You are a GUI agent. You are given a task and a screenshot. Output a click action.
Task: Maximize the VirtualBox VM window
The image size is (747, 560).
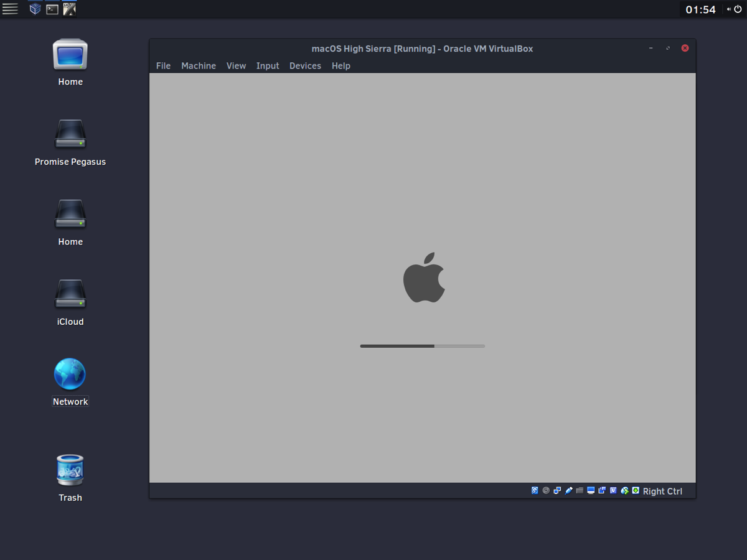(668, 49)
